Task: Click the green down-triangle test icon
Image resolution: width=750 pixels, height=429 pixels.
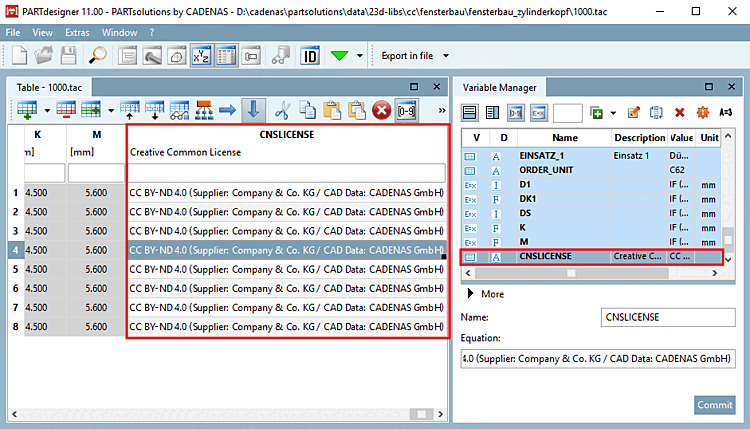Action: point(339,55)
